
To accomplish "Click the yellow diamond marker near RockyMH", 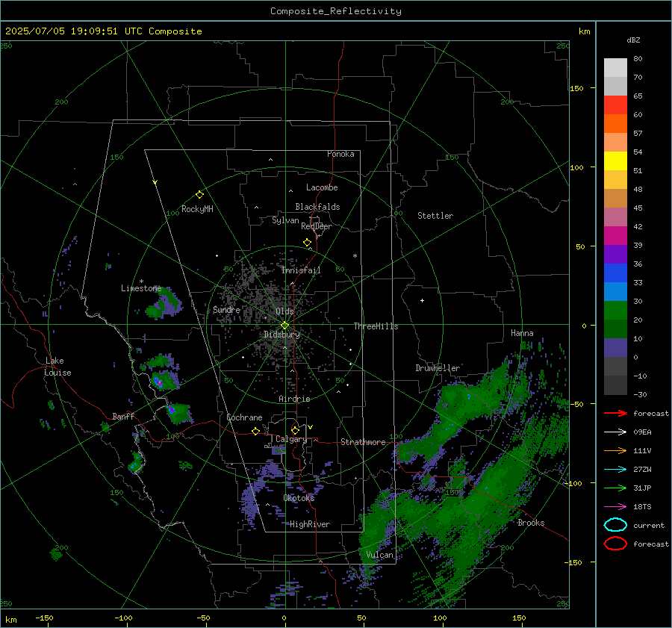I will pyautogui.click(x=199, y=195).
